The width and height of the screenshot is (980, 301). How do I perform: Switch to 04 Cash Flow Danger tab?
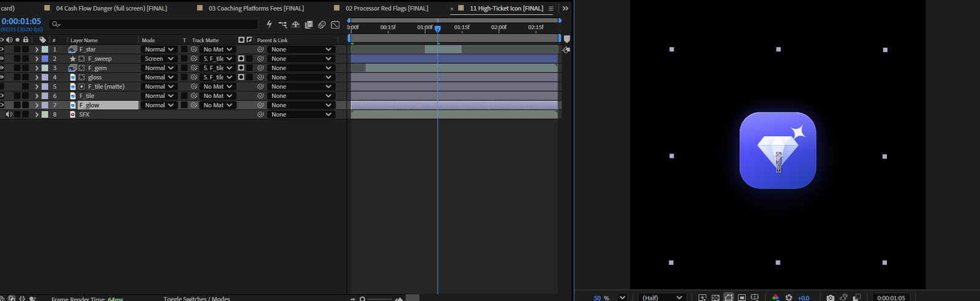[x=111, y=9]
